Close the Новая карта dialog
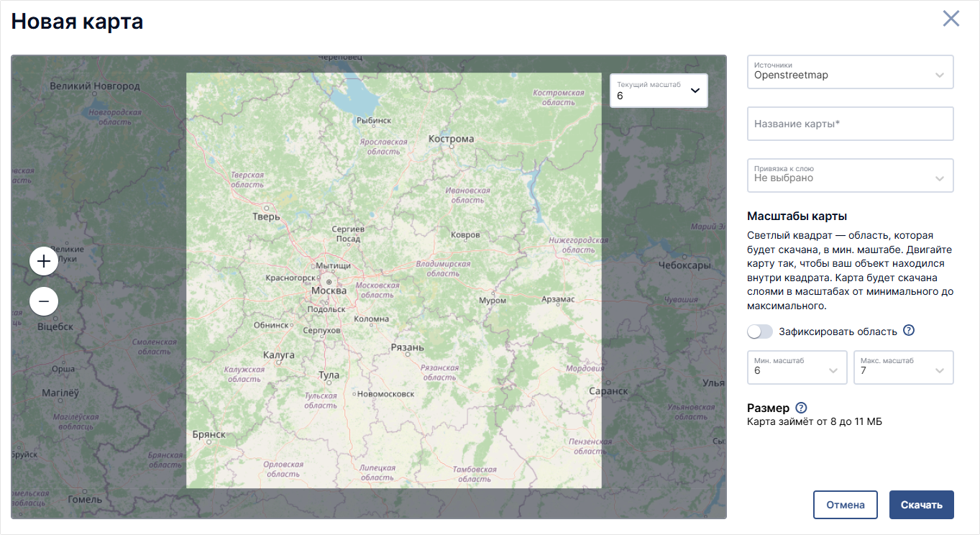The image size is (980, 535). tap(951, 19)
